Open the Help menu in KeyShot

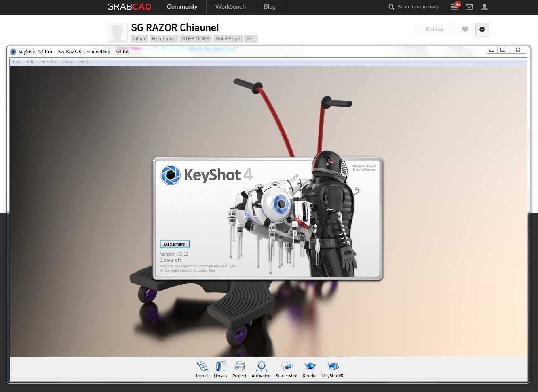click(84, 62)
